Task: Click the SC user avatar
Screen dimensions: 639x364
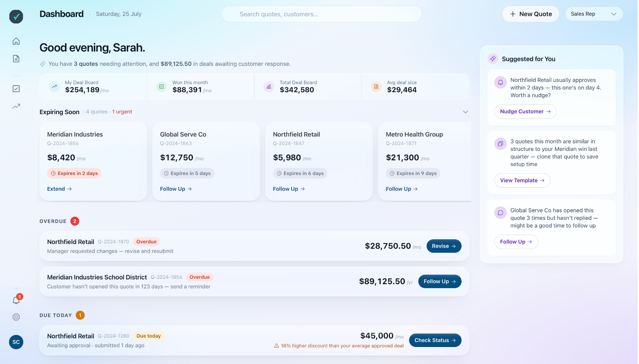Action: [16, 342]
